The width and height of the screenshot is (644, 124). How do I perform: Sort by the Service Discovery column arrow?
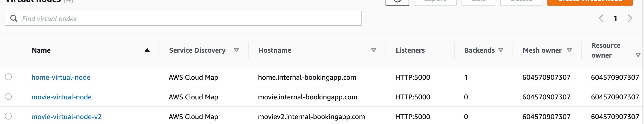coord(236,50)
